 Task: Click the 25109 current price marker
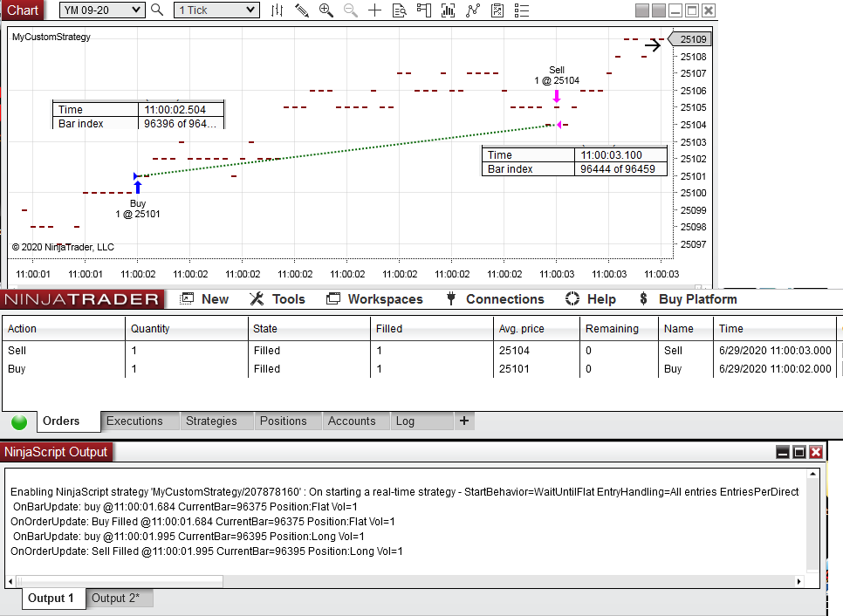(689, 39)
